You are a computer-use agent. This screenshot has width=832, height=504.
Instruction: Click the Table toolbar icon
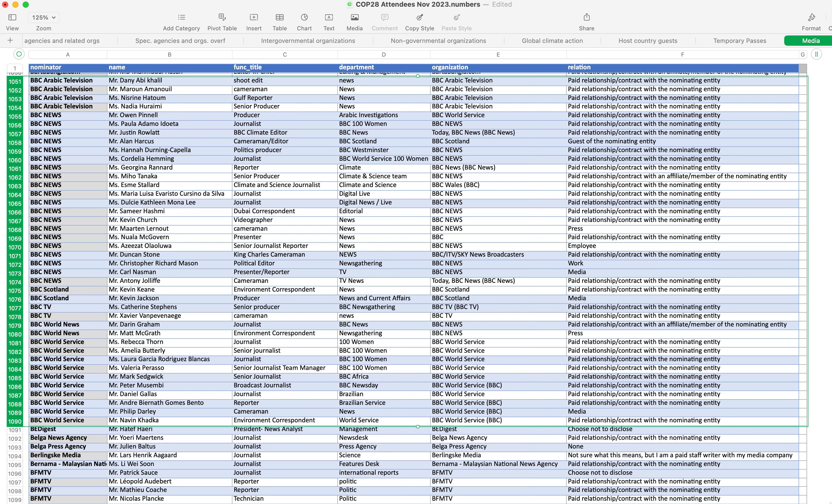coord(279,17)
